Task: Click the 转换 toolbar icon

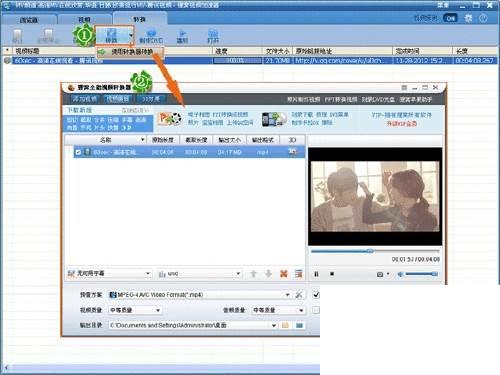Action: (x=111, y=35)
